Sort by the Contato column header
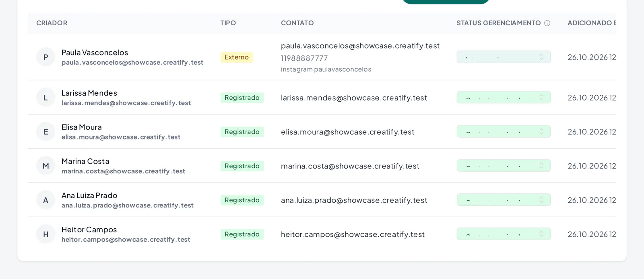Screen dimensions: 644x279 (x=297, y=23)
